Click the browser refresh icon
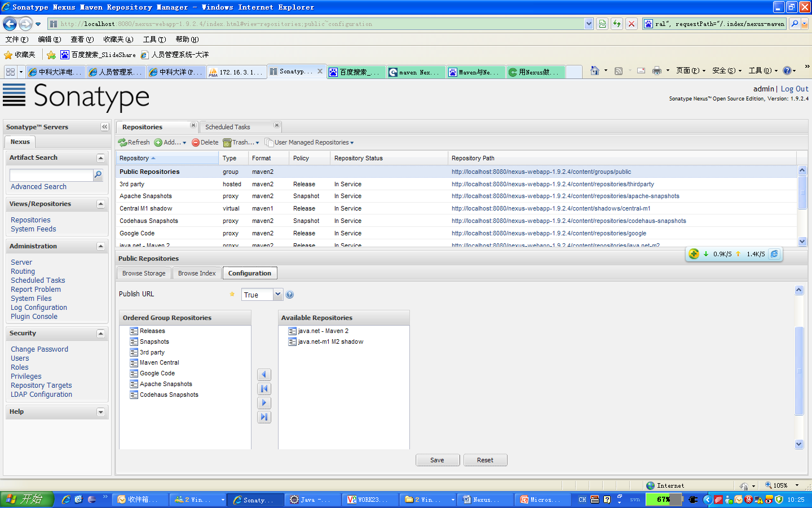The height and width of the screenshot is (508, 812). (x=617, y=24)
